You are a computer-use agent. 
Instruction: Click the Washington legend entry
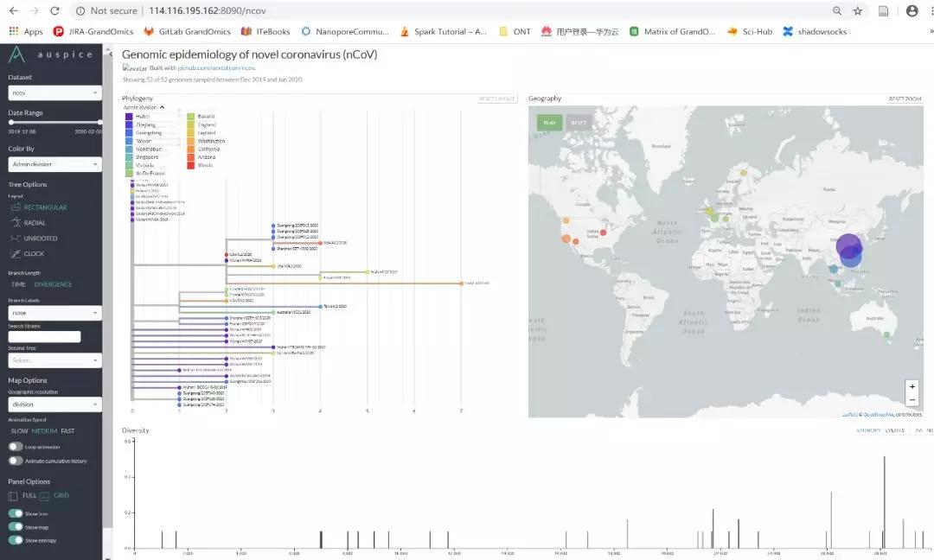point(206,141)
